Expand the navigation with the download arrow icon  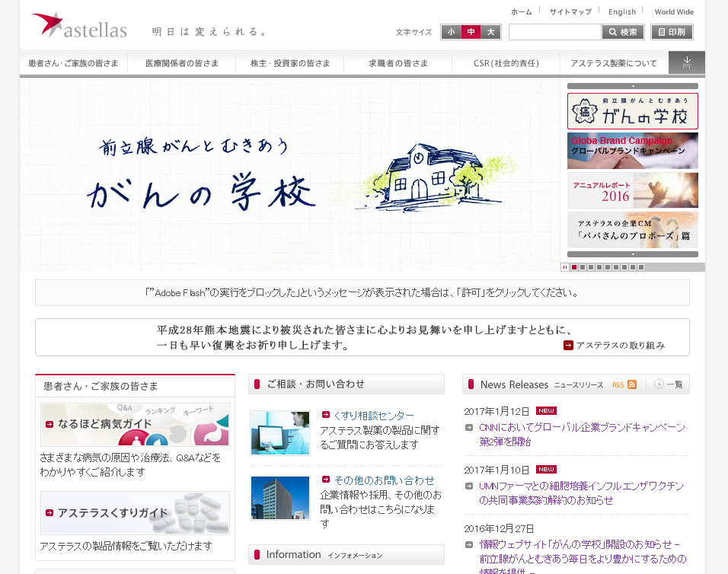[687, 62]
